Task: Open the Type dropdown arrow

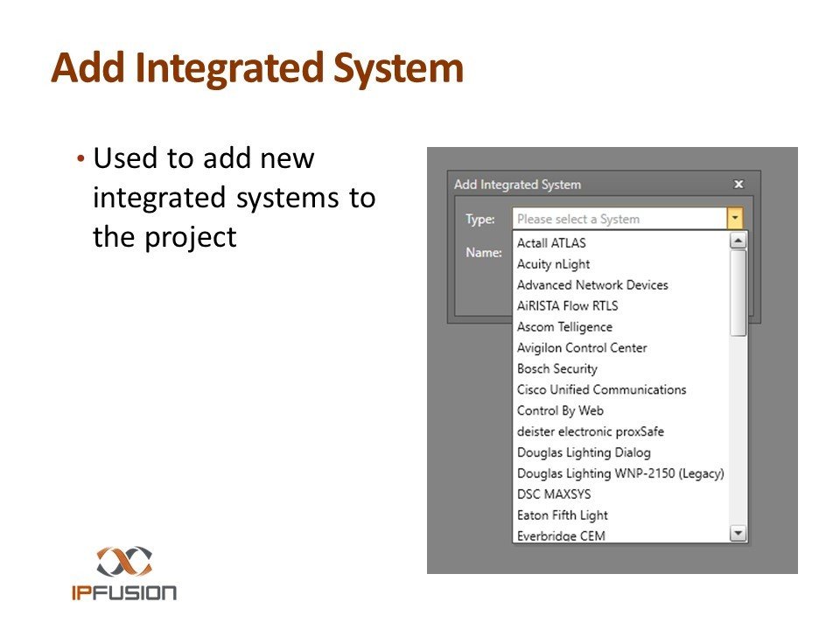Action: [735, 219]
